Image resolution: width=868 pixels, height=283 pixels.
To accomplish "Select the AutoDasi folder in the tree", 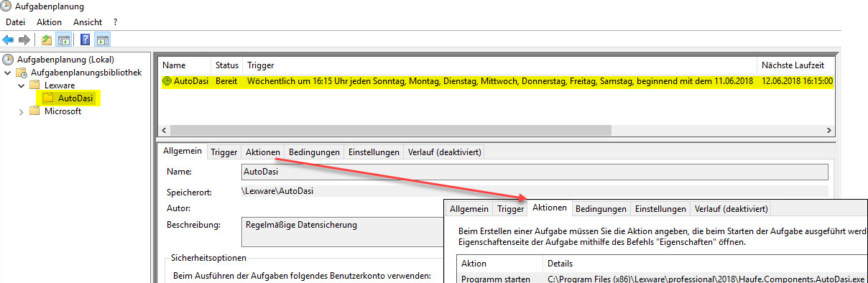I will coord(75,98).
